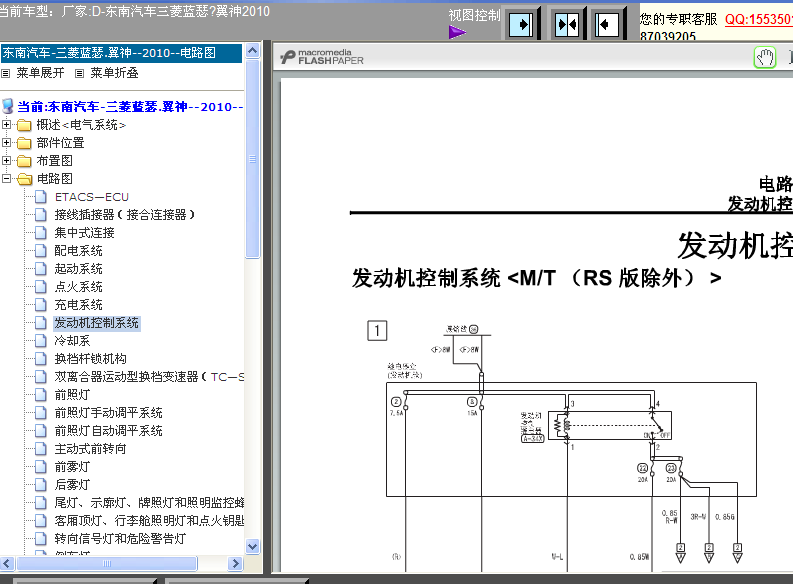Click the page icon beside 起动系统

[41, 268]
